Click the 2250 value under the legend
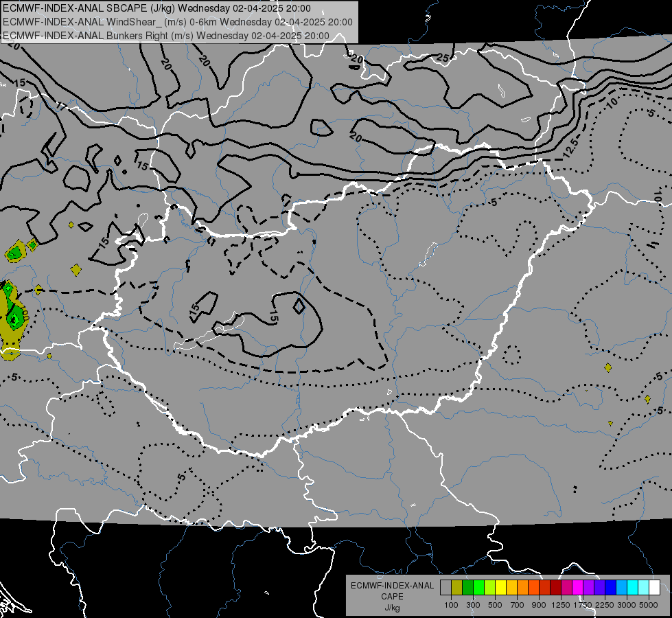This screenshot has height=618, width=672. point(605,605)
